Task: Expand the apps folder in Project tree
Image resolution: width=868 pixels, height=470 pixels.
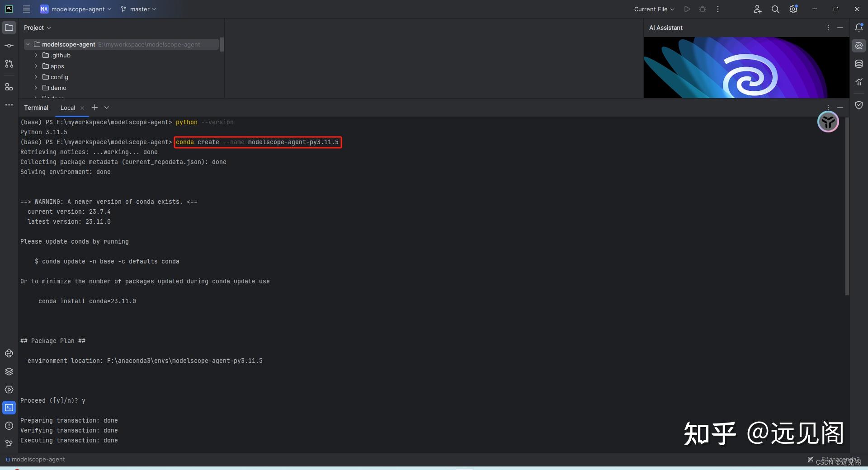Action: click(36, 66)
